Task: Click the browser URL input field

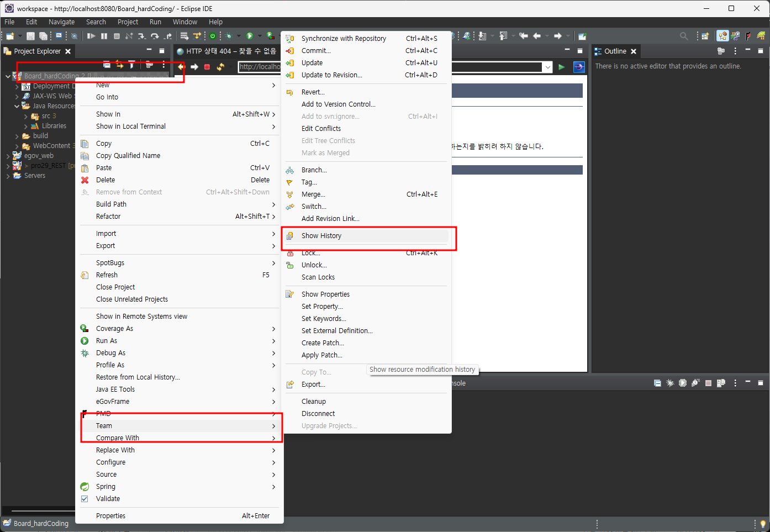Action: pos(389,67)
